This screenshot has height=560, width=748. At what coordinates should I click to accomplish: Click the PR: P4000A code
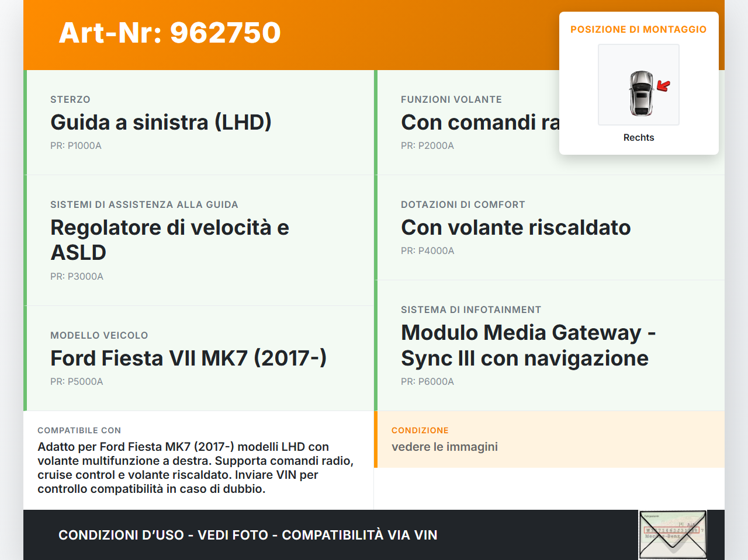click(427, 251)
